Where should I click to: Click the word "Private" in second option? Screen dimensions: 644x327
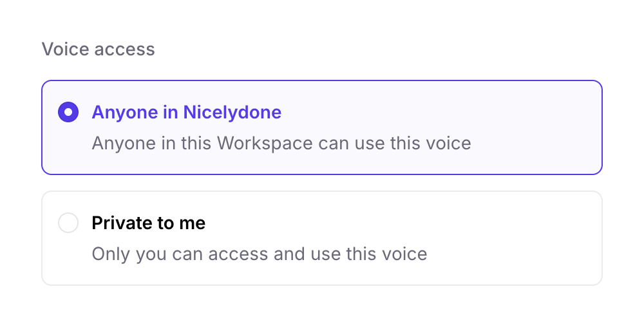pyautogui.click(x=118, y=223)
